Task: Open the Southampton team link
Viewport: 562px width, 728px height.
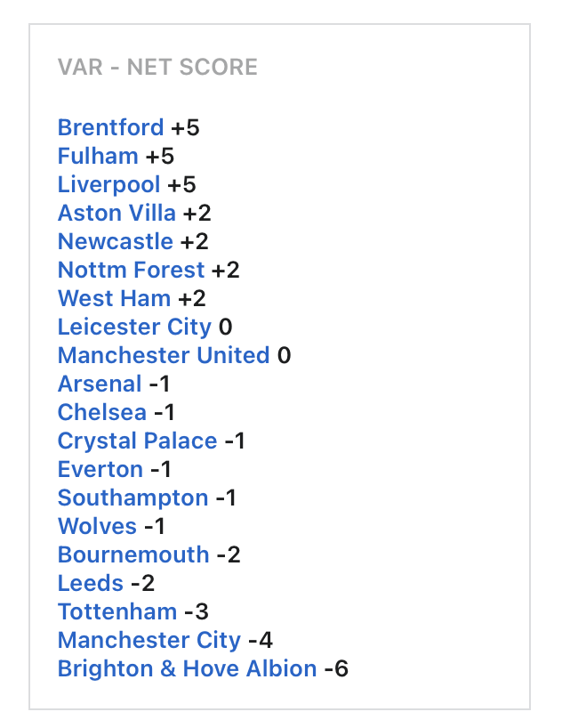Action: [133, 497]
